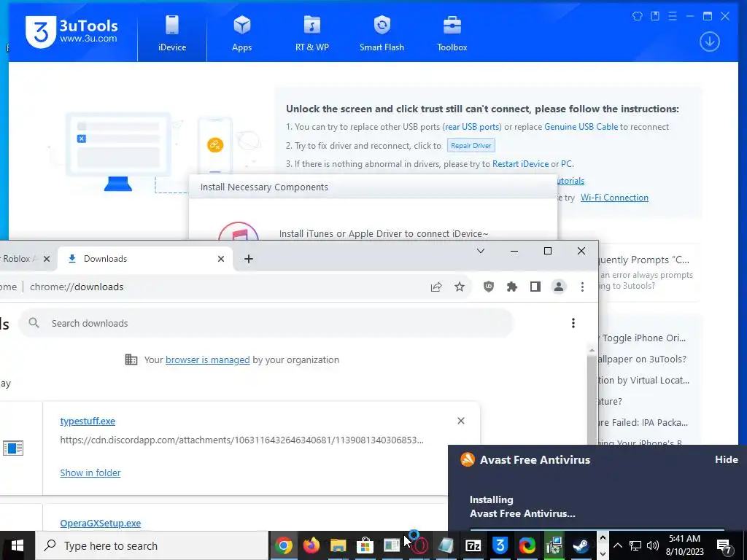Open Google Chrome from taskbar
The width and height of the screenshot is (747, 560).
click(284, 545)
